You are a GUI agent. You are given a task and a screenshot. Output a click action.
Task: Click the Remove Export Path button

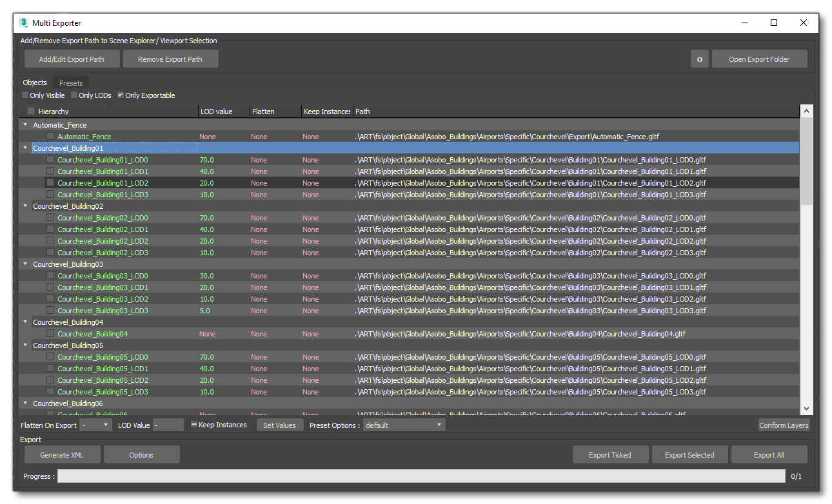pyautogui.click(x=170, y=59)
